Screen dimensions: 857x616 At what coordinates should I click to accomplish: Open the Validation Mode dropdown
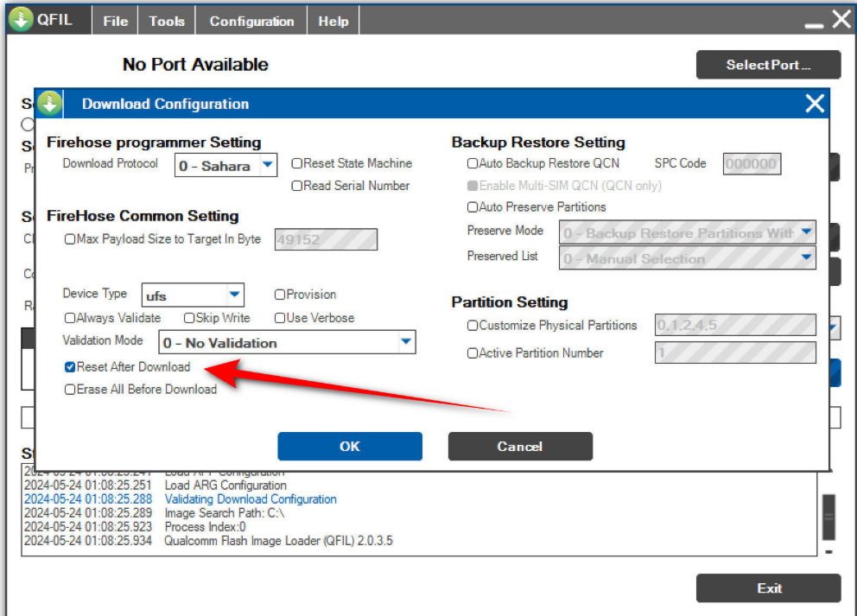click(x=287, y=342)
